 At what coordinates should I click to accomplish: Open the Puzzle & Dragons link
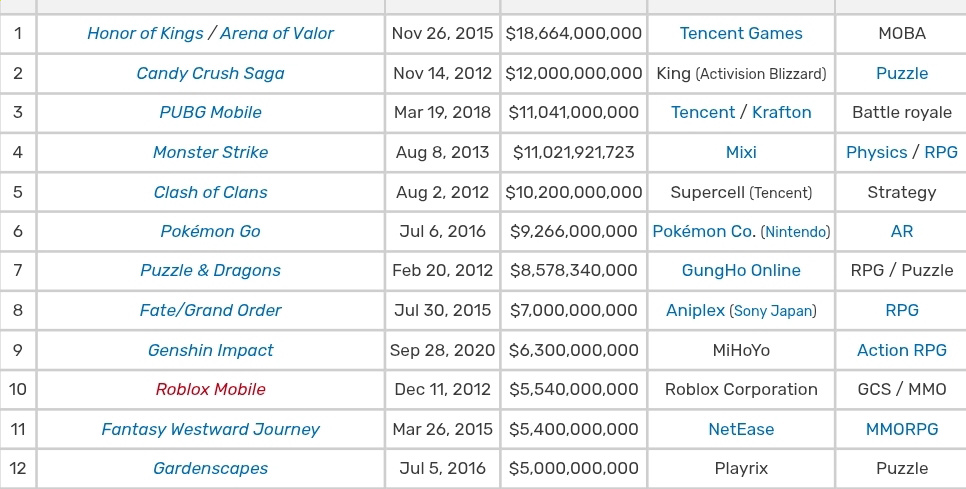210,270
